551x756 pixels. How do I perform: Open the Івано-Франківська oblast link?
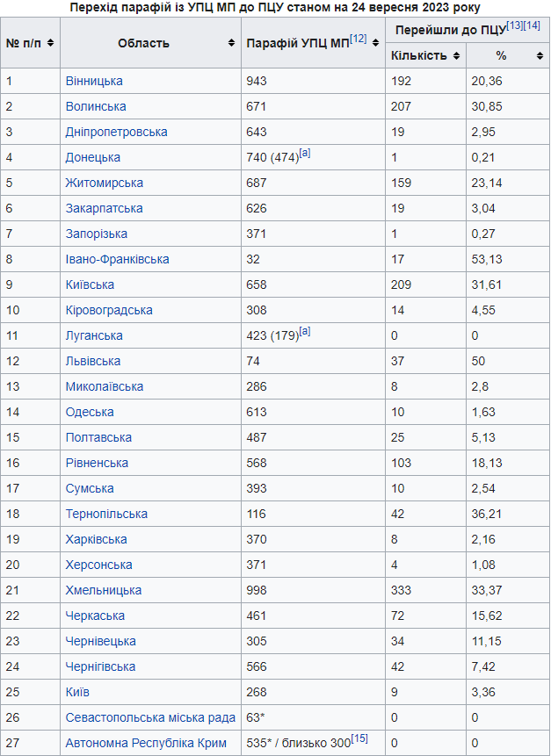[117, 259]
